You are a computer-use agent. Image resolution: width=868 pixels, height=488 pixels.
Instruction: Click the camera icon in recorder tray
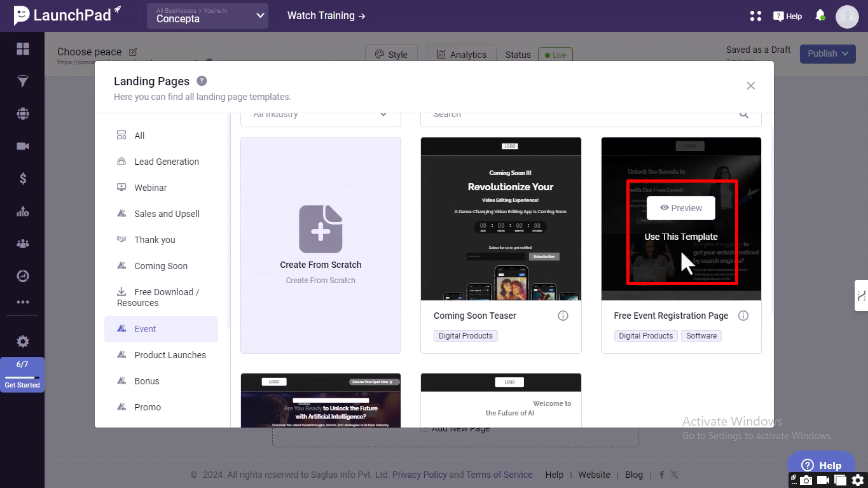tap(806, 480)
